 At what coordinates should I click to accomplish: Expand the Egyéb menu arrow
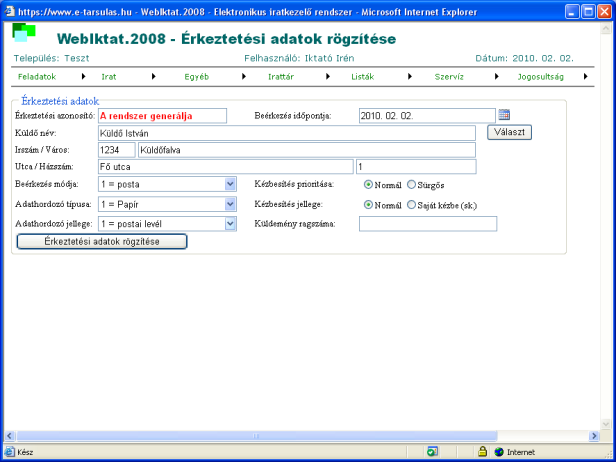pos(244,77)
